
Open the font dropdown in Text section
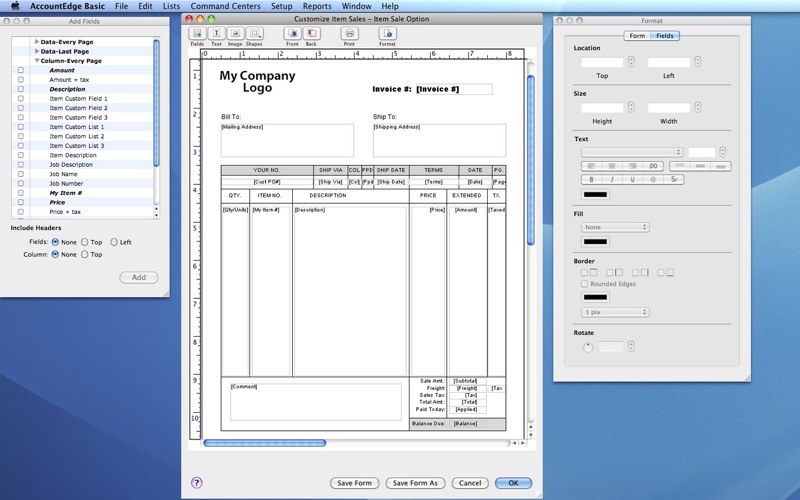(x=632, y=152)
